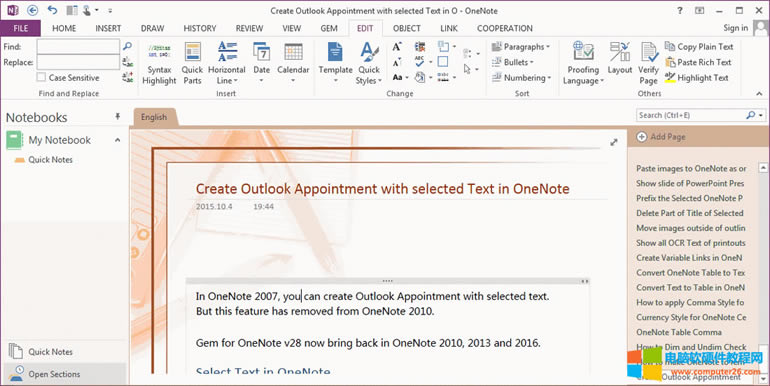Viewport: 770px width, 386px height.
Task: Click the Back arrow in title bar
Action: click(x=32, y=10)
